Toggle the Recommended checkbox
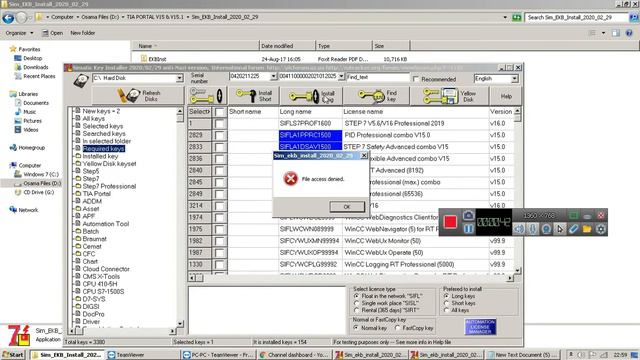 tap(416, 79)
